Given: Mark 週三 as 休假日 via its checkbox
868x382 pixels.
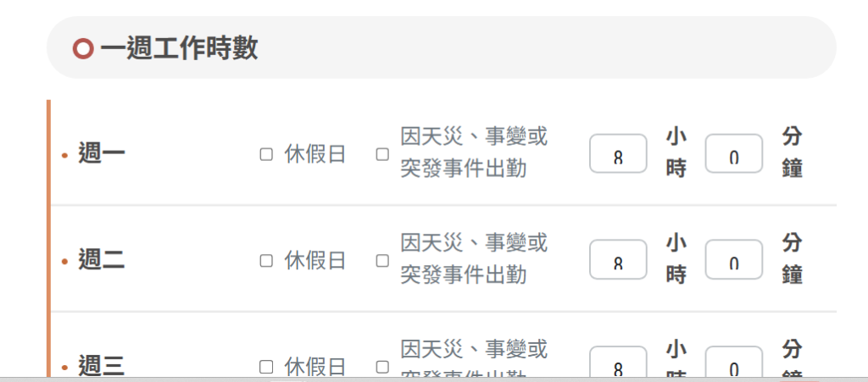Looking at the screenshot, I should 266,367.
